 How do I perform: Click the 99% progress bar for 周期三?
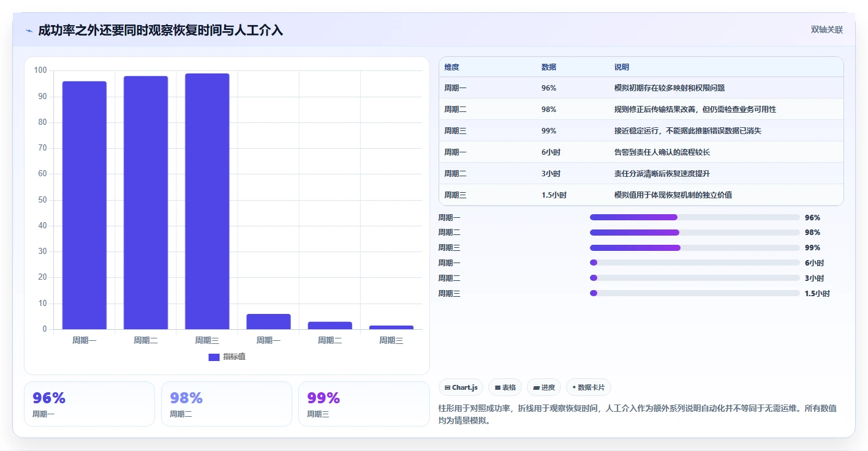pyautogui.click(x=695, y=248)
